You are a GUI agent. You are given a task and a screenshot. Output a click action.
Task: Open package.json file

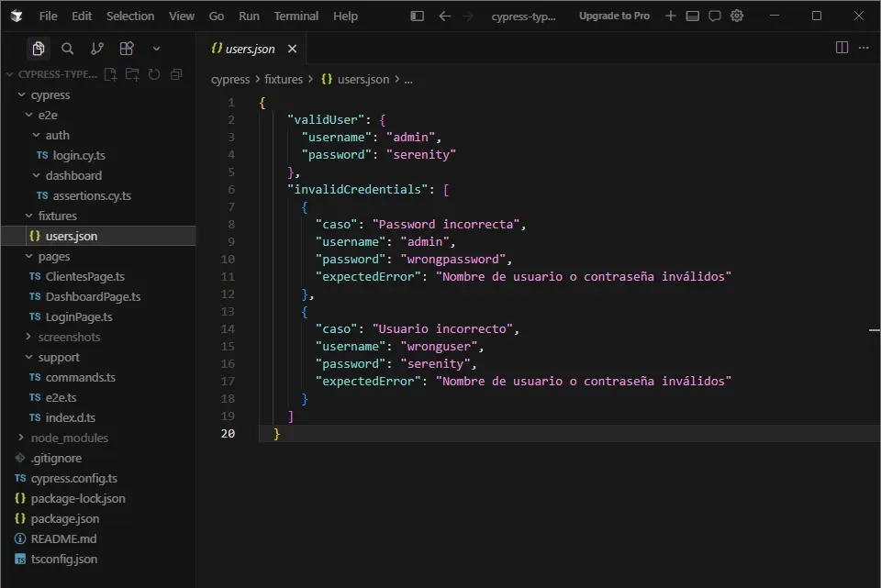[x=64, y=519]
